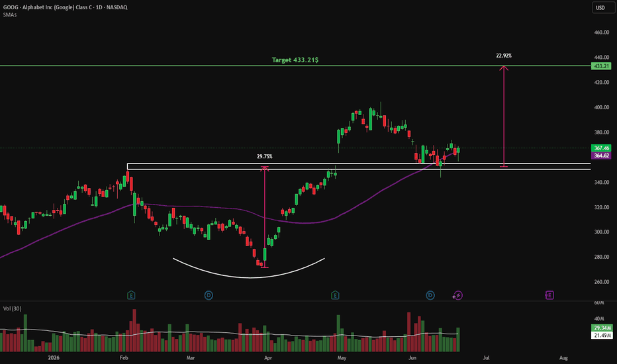This screenshot has height=364, width=617.
Task: Click the May earnings marker icon
Action: [x=335, y=295]
